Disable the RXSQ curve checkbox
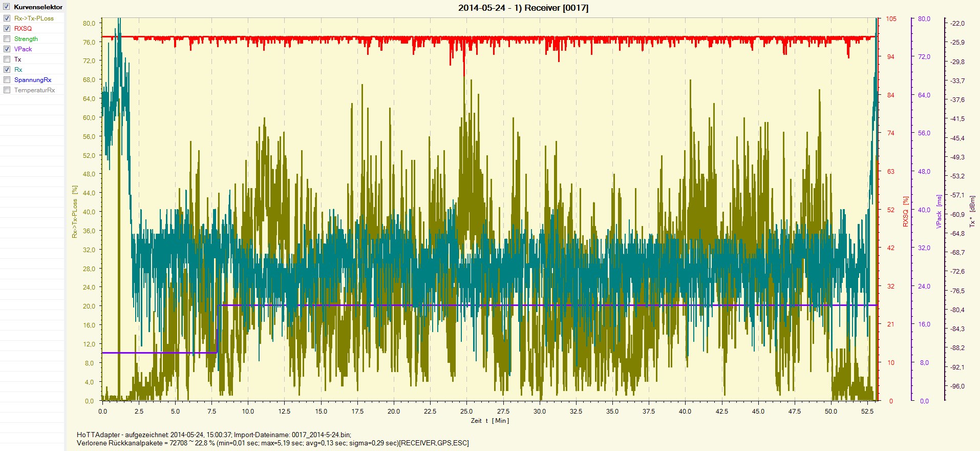Screen dimensions: 980x451 point(7,29)
